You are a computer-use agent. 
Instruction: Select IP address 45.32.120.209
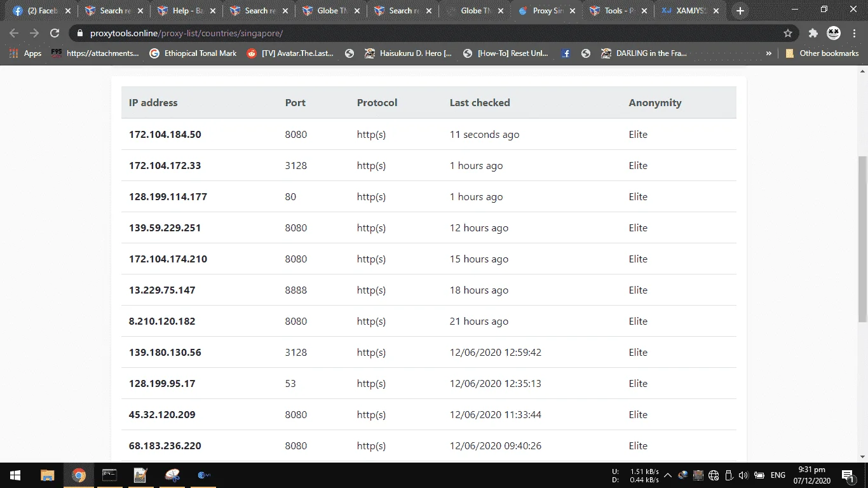[162, 414]
